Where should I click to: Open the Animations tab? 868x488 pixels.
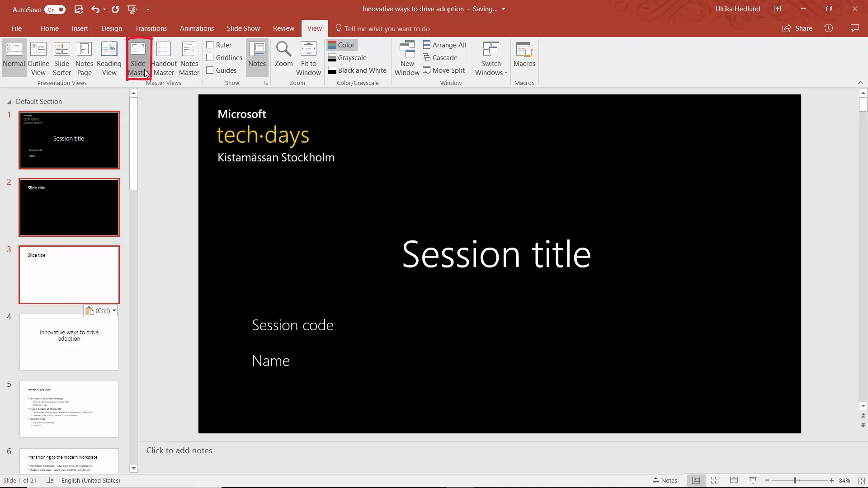pos(197,28)
